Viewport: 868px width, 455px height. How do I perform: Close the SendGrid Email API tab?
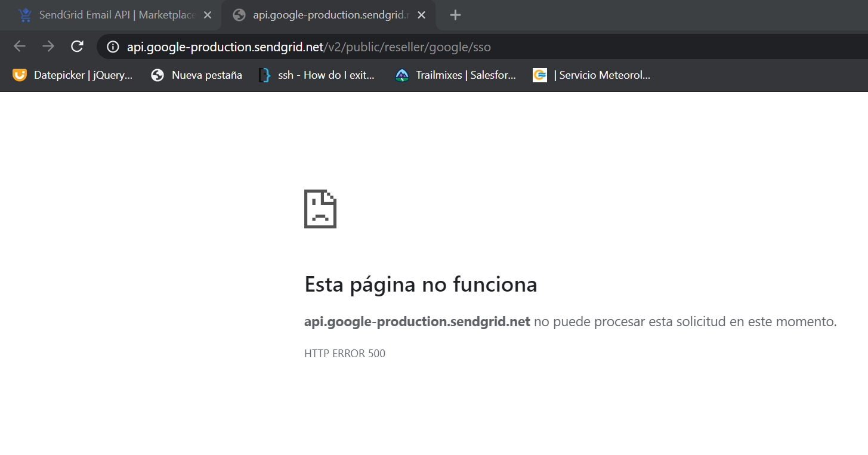coord(207,14)
